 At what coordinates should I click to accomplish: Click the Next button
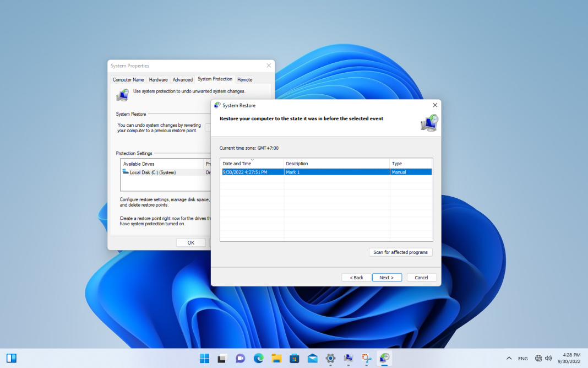(x=386, y=278)
